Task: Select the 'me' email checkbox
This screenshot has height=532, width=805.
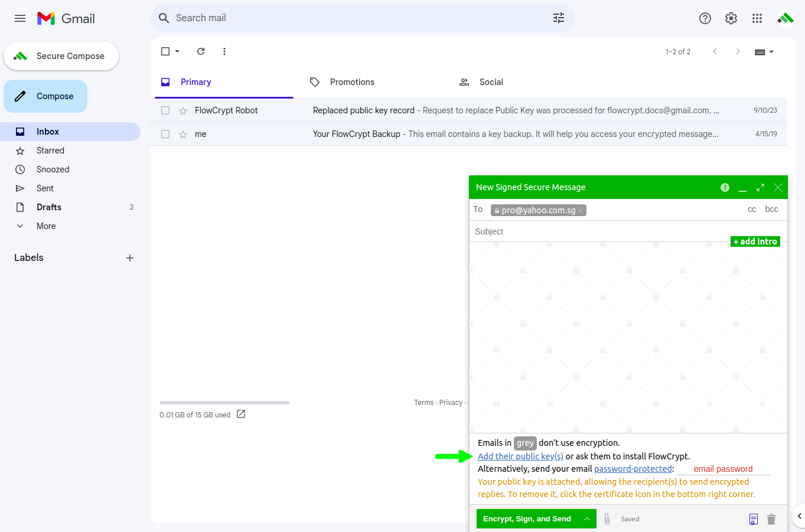Action: (x=165, y=134)
